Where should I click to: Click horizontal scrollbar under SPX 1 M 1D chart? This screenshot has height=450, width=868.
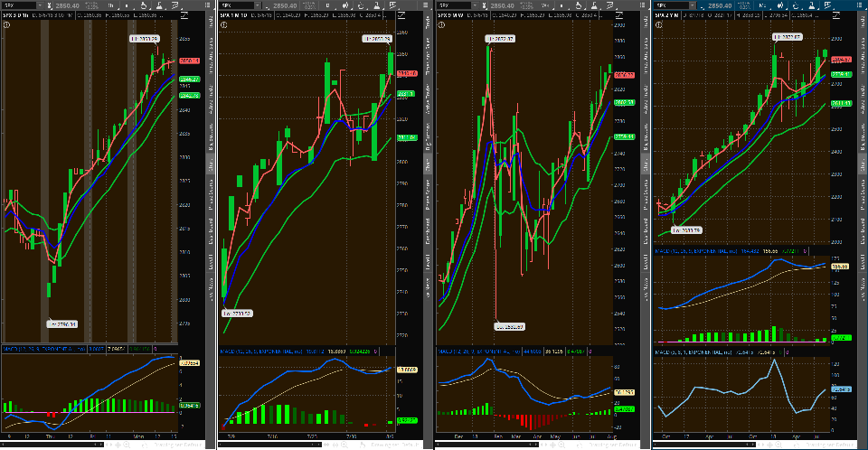(x=269, y=445)
